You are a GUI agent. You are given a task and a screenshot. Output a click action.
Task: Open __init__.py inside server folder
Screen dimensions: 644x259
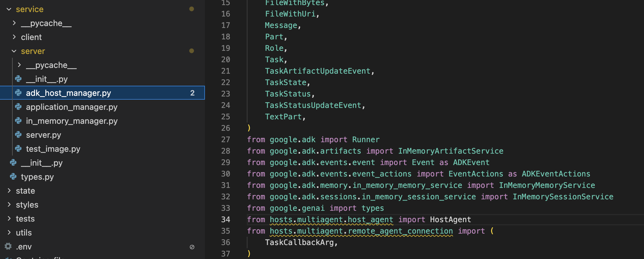tap(47, 79)
